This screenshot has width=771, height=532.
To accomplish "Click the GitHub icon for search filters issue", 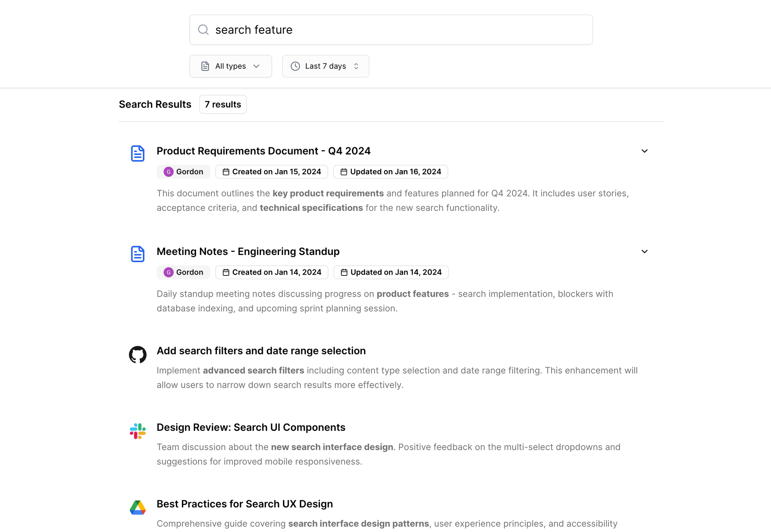I will pos(138,355).
